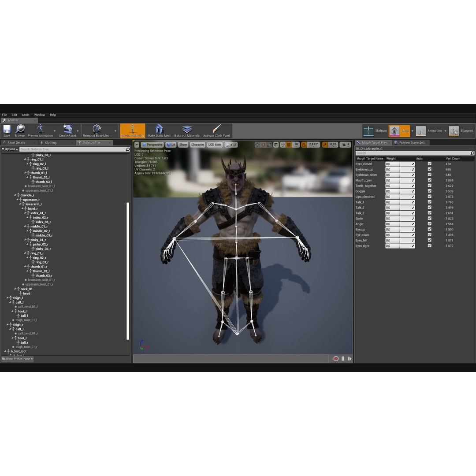Open the Window menu
The height and width of the screenshot is (476, 476).
pos(40,115)
